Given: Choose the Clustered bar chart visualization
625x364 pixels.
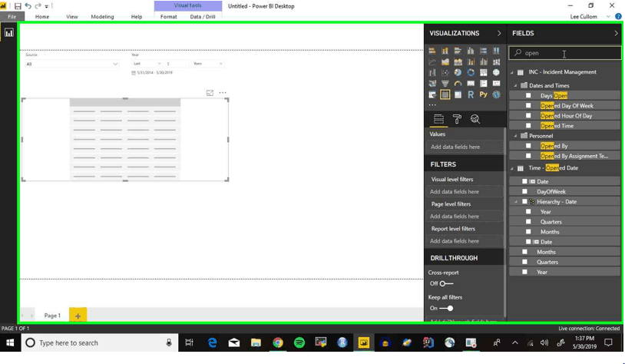Looking at the screenshot, I should pos(458,51).
